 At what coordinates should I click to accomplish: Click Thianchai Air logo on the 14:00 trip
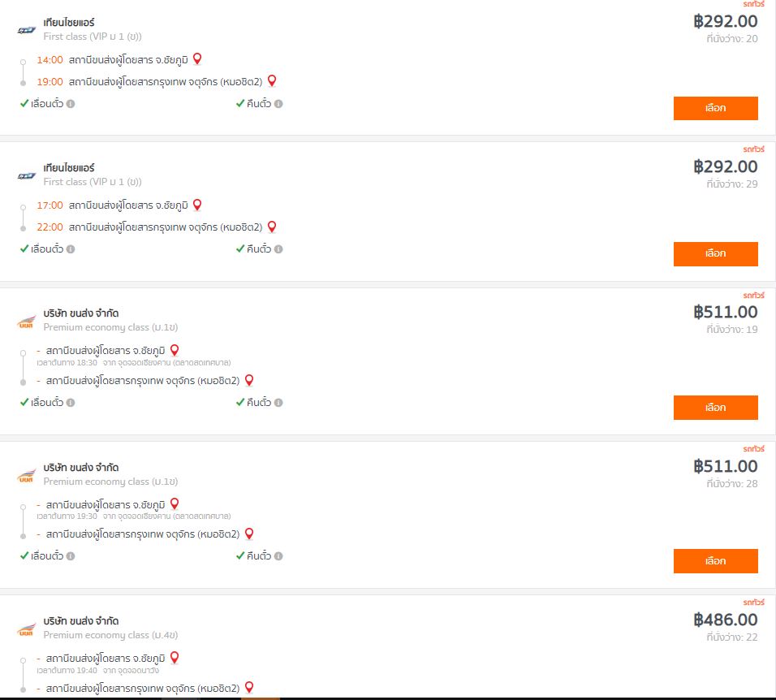[x=27, y=30]
